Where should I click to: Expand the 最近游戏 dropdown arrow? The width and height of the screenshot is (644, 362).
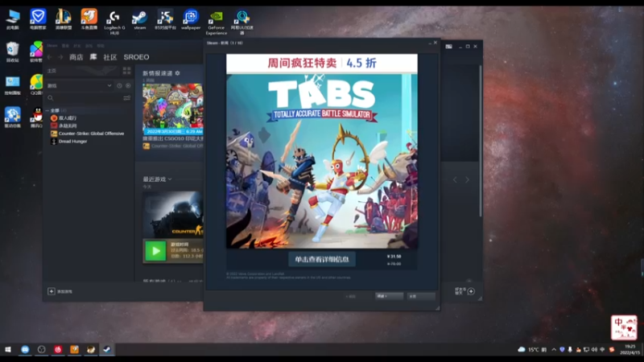point(170,179)
